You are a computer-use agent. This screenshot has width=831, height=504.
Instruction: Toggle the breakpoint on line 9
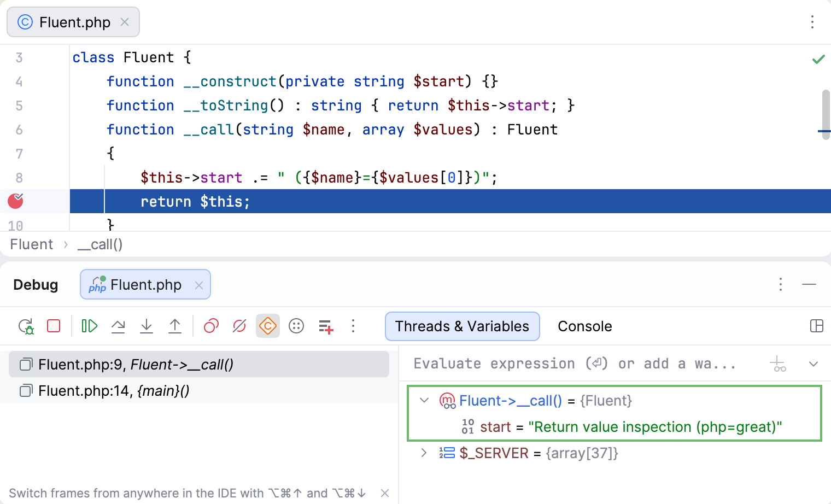[14, 201]
